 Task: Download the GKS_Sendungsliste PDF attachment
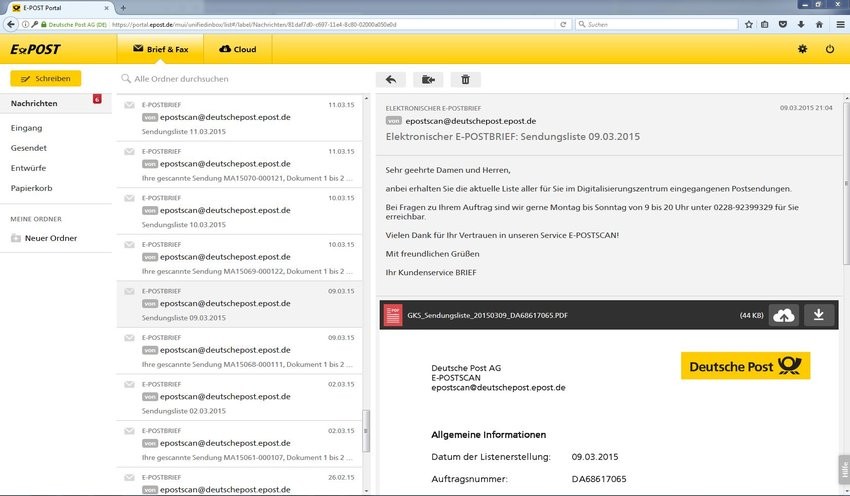point(819,315)
